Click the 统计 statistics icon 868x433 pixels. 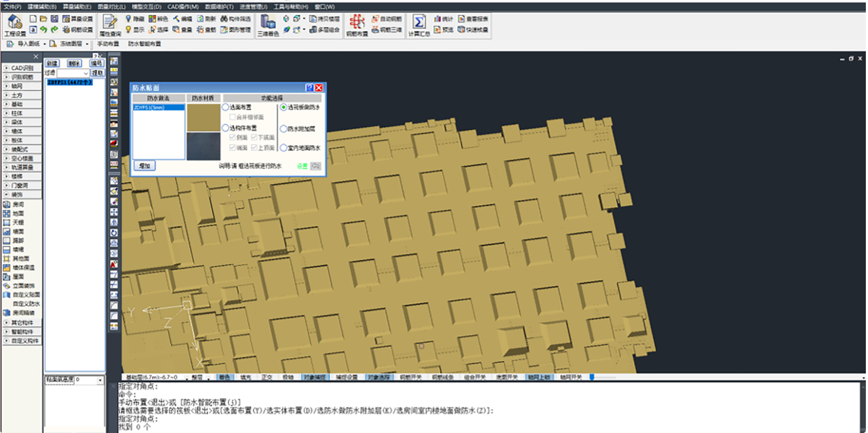(x=443, y=18)
